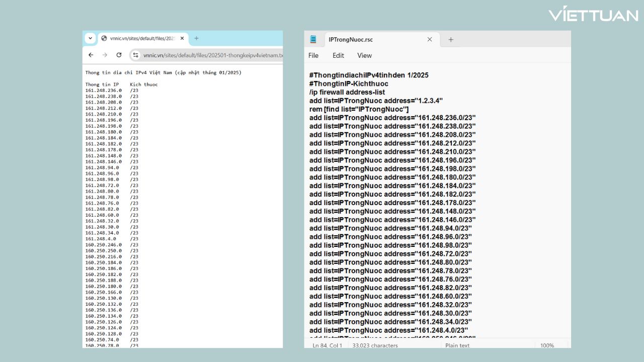Close the vnnic.vn browser tab
The width and height of the screenshot is (644, 362).
pyautogui.click(x=182, y=38)
